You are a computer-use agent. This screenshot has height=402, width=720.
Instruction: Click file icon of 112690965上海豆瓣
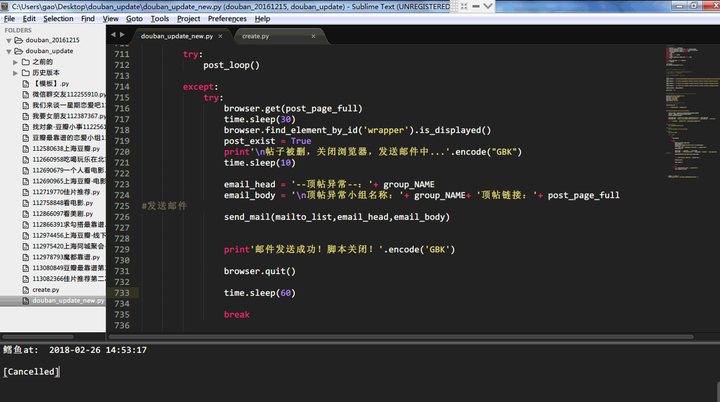click(x=26, y=181)
